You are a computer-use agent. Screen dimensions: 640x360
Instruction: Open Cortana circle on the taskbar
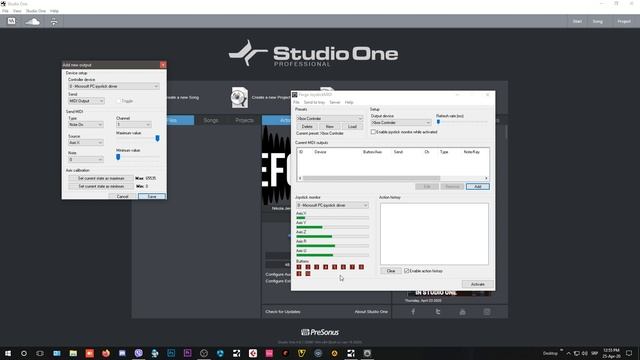coord(24,353)
